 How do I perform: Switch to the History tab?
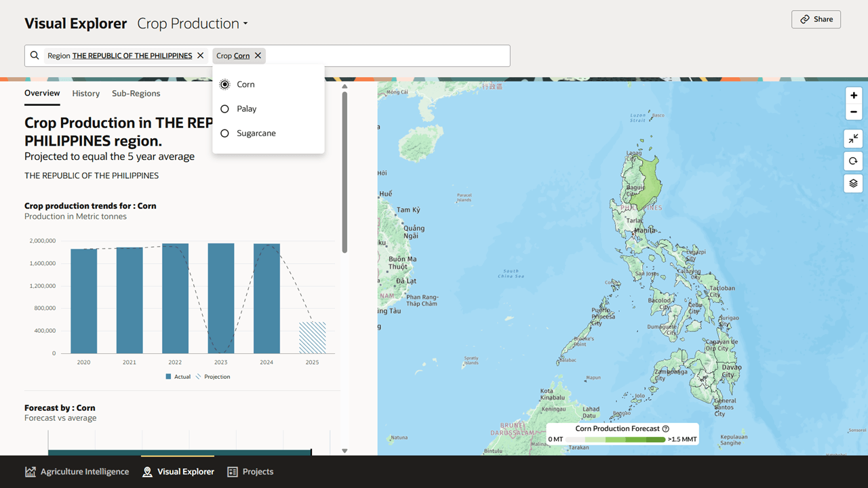85,93
